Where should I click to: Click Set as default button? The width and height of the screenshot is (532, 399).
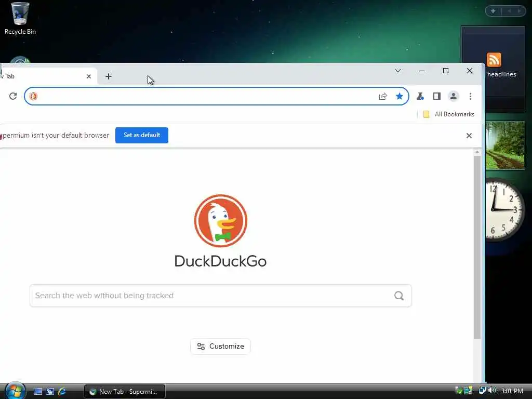[x=142, y=135]
